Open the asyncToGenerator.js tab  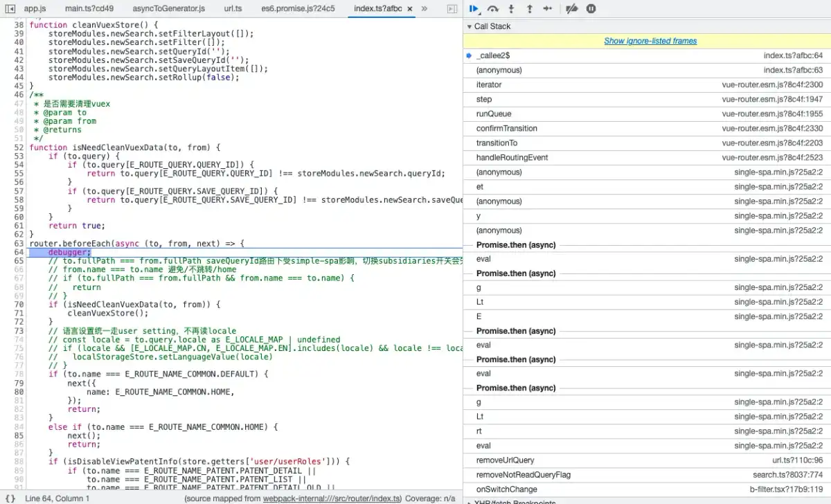coord(169,9)
